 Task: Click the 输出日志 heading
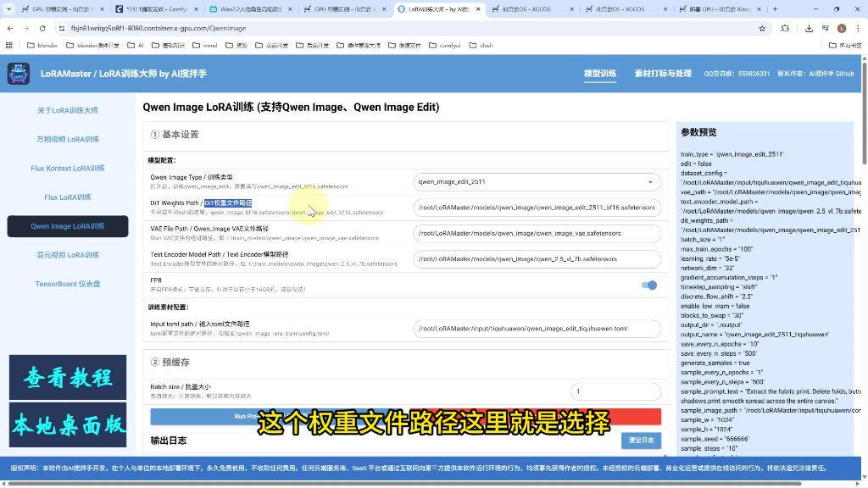169,441
